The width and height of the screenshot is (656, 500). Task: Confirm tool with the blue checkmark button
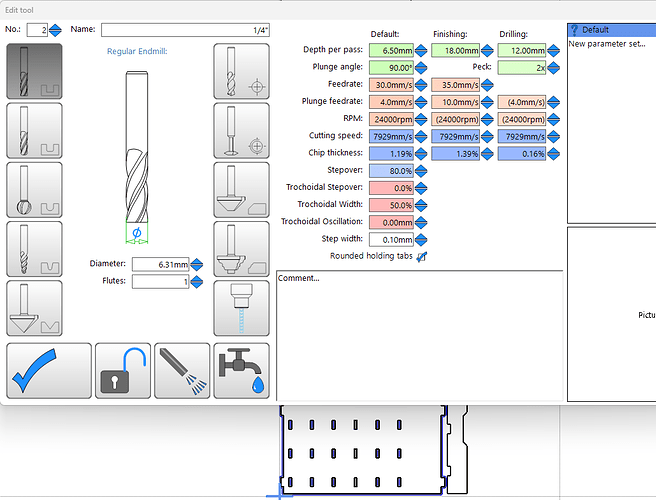pos(48,371)
